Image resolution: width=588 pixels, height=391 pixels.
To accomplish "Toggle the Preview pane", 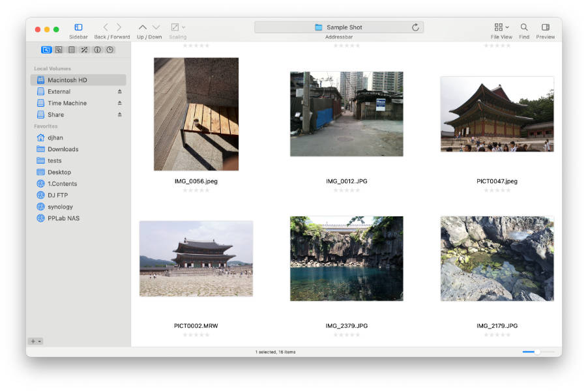I will tap(545, 27).
